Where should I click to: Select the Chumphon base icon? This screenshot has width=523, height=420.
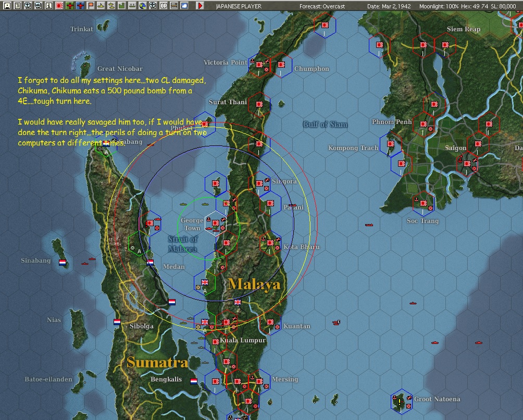coord(281,65)
